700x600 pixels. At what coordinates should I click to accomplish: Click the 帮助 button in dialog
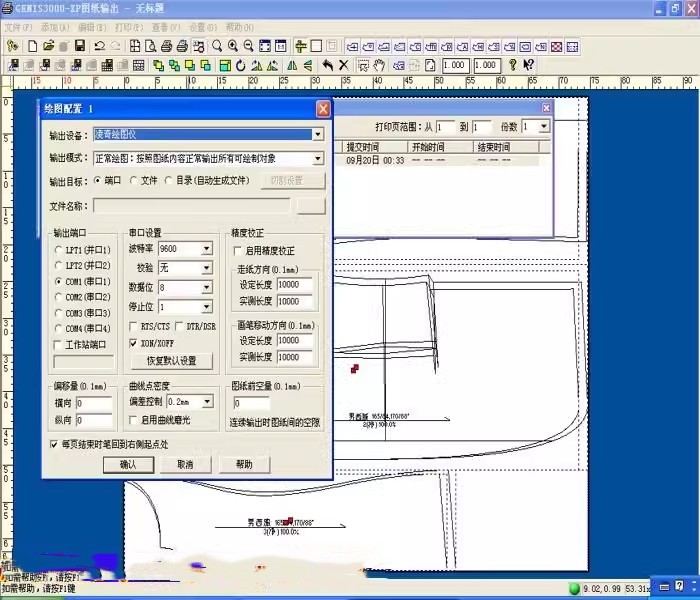(x=244, y=465)
